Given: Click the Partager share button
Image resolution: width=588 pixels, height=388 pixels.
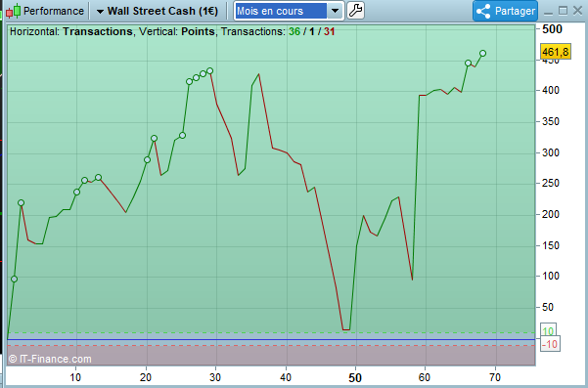Looking at the screenshot, I should pyautogui.click(x=505, y=11).
